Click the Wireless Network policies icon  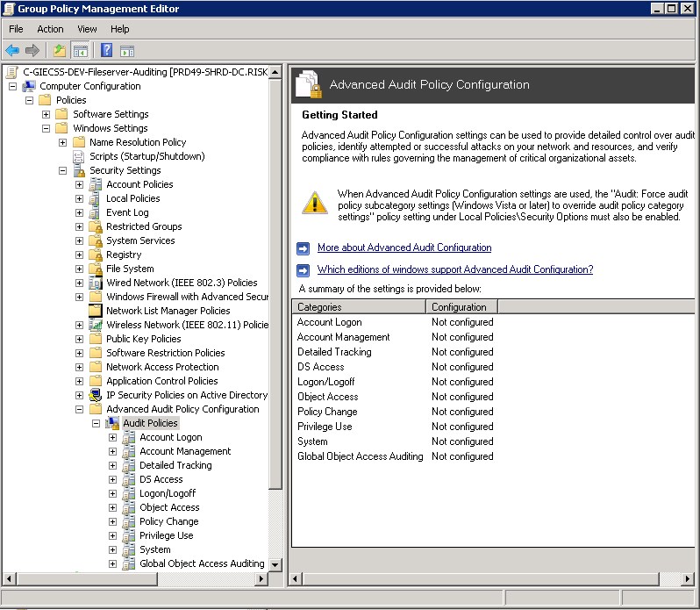pos(96,325)
